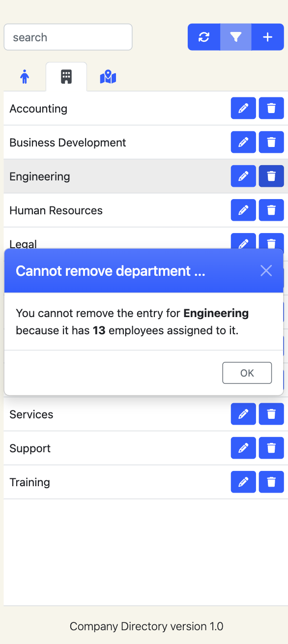Click the plus add button
288x644 pixels.
(x=267, y=37)
